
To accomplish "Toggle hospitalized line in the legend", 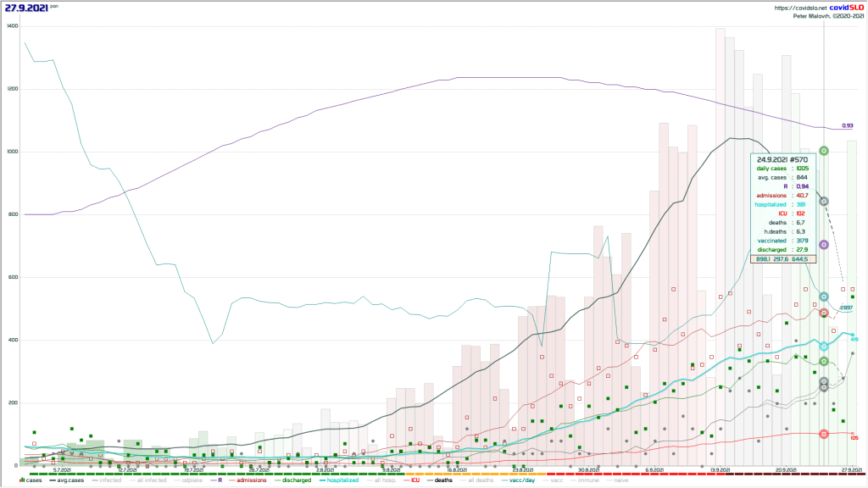I will [343, 480].
